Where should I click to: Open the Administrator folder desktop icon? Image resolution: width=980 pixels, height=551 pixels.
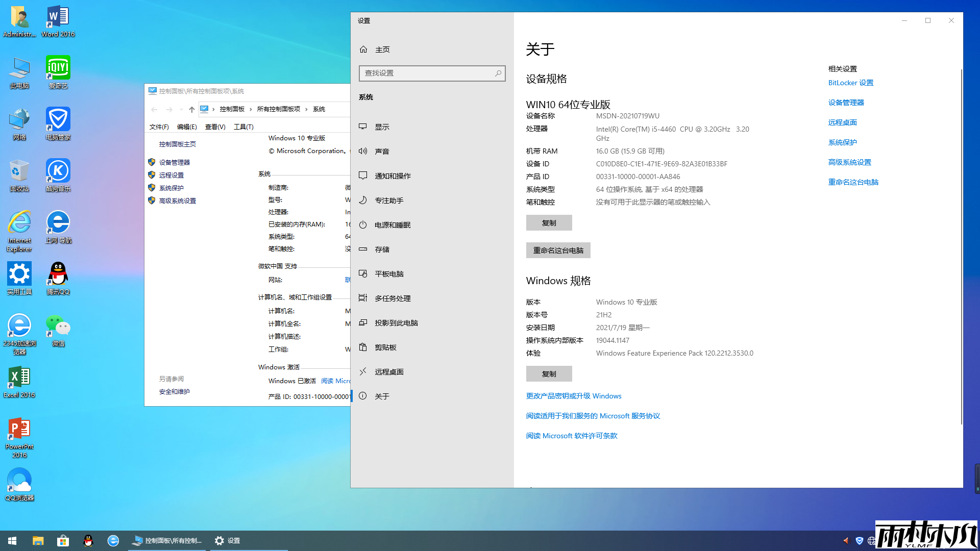click(x=19, y=21)
